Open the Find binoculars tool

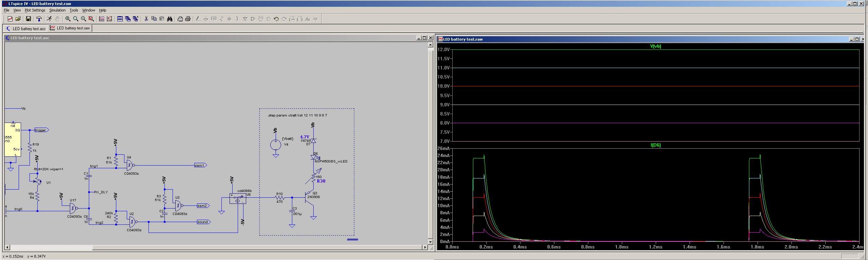click(170, 19)
